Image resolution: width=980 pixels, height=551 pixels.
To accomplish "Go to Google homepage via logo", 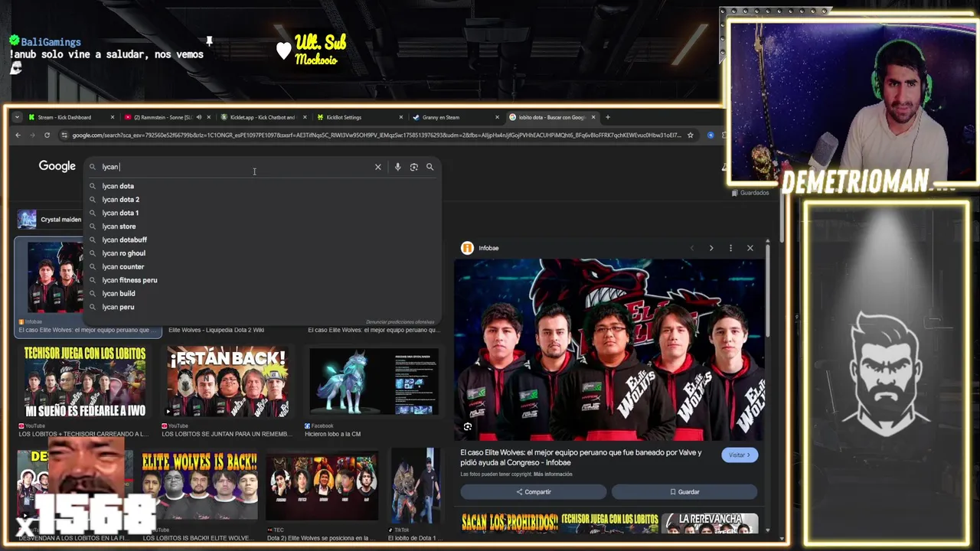I will [57, 166].
